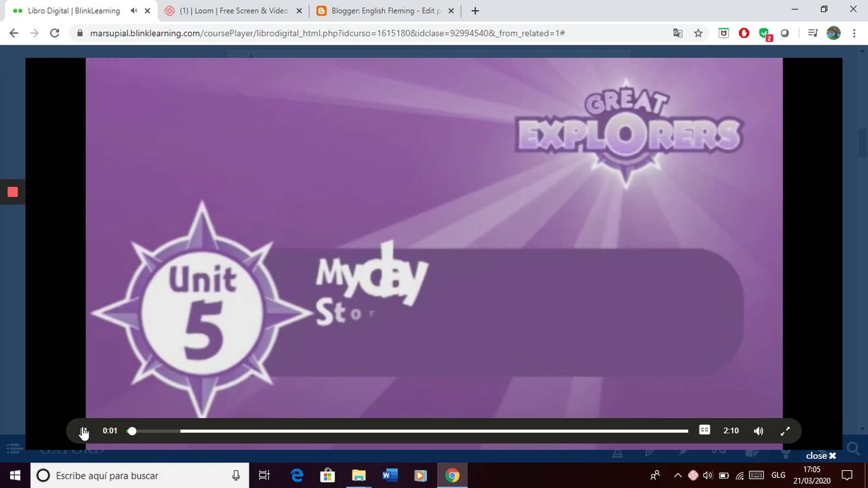Close the video overlay using 'close'
This screenshot has width=868, height=488.
(821, 455)
